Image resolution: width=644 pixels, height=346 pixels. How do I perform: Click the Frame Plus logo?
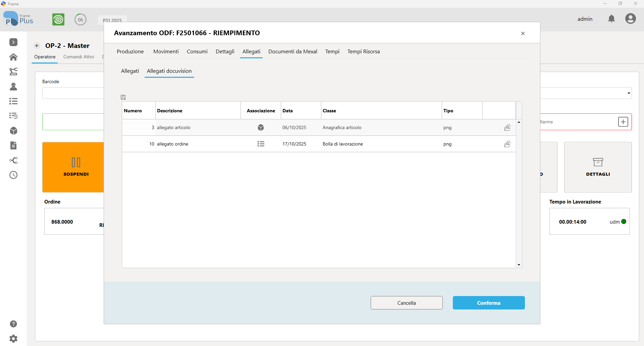(18, 19)
